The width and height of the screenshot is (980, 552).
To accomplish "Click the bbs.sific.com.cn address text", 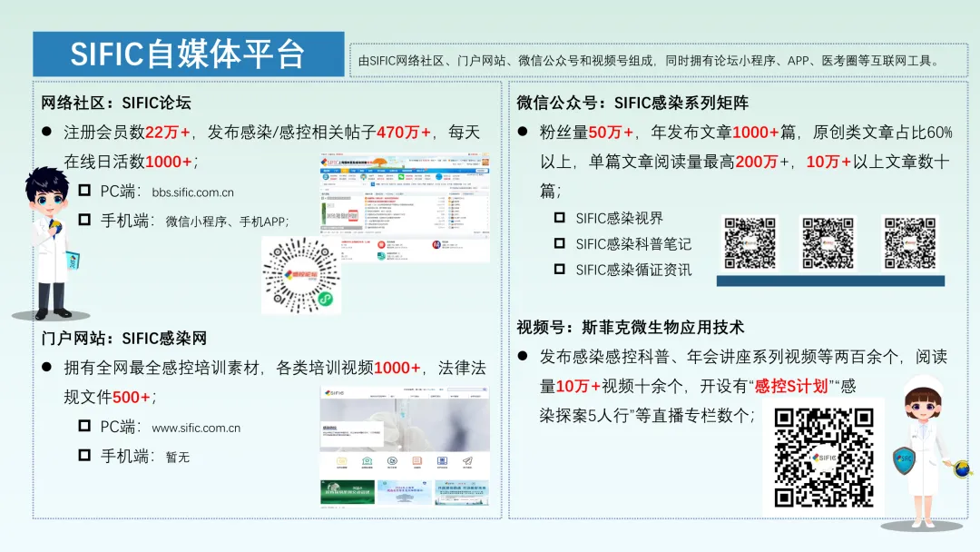I will 192,192.
